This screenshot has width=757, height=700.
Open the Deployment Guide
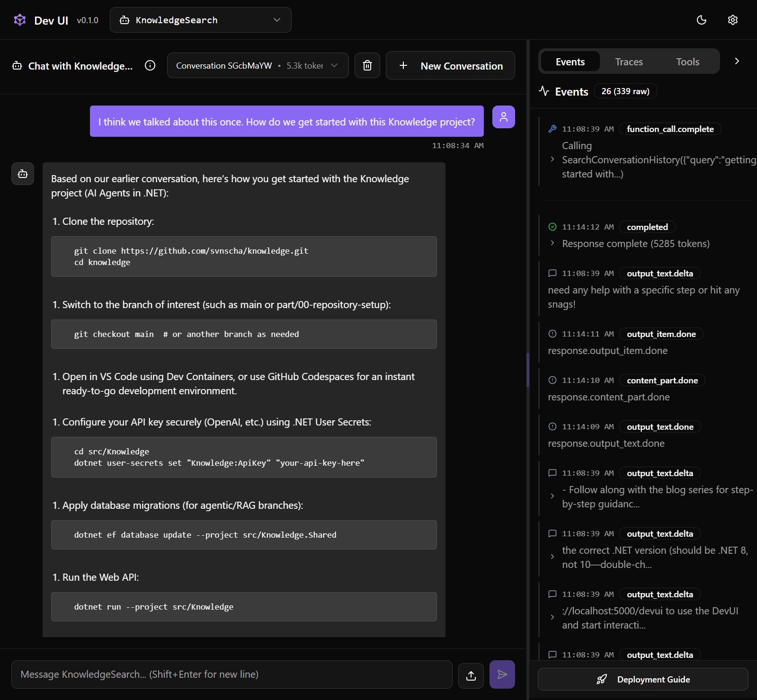[x=642, y=679]
